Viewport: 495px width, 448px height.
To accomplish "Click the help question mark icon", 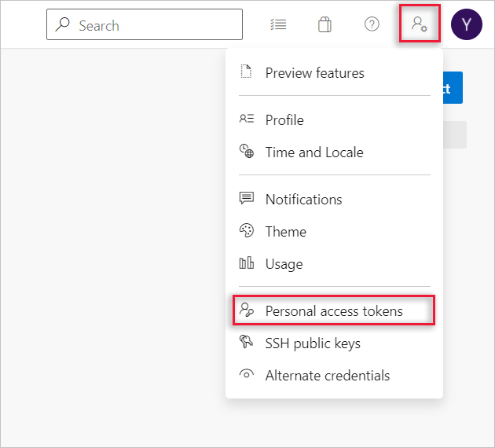I will [372, 24].
